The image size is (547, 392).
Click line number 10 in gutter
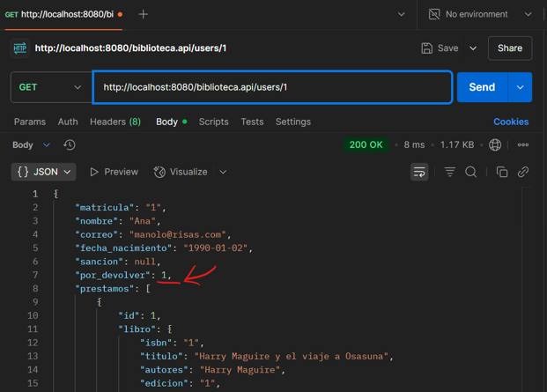33,315
